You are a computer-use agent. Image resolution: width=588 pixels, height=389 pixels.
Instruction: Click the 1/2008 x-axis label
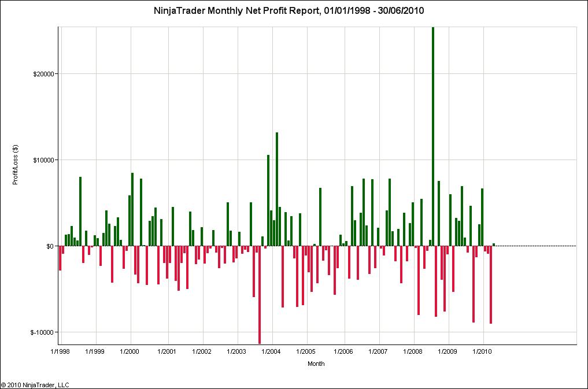[412, 351]
